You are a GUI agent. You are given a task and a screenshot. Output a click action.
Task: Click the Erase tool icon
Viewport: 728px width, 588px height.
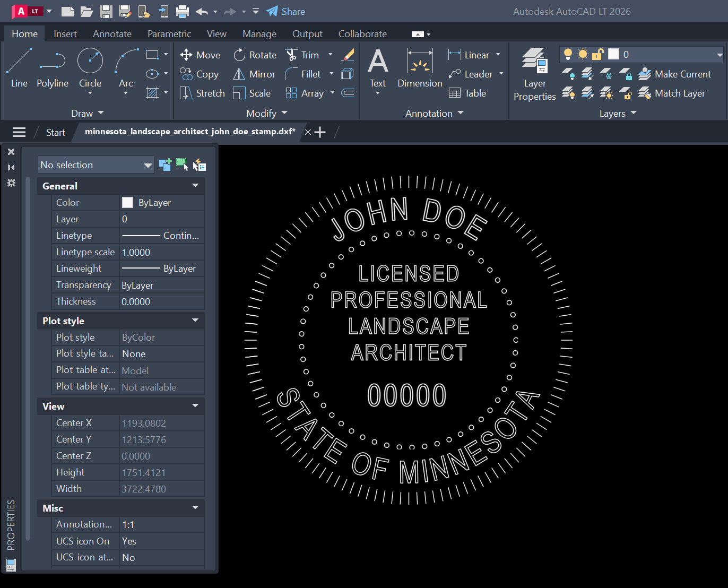[x=348, y=55]
